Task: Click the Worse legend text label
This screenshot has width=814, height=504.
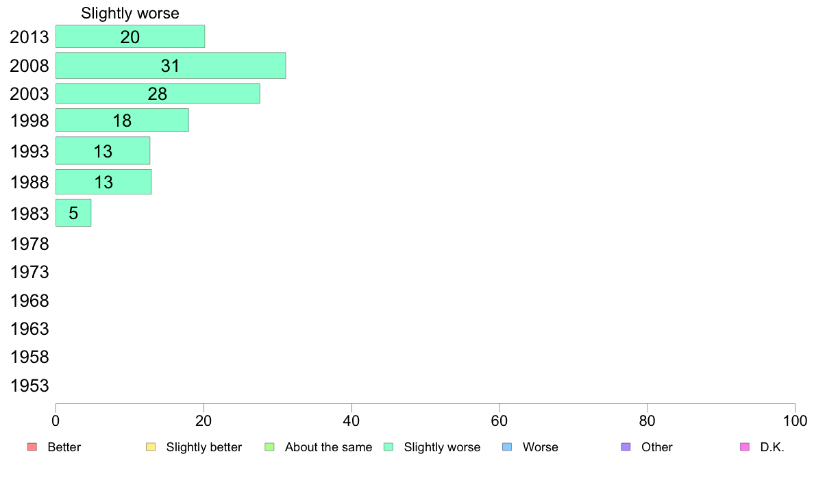Action: click(541, 447)
